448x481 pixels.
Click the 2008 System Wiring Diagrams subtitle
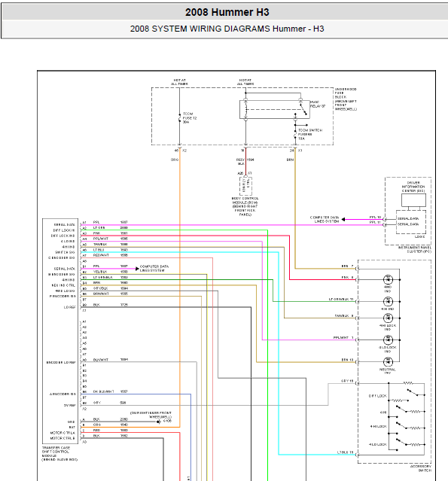227,29
